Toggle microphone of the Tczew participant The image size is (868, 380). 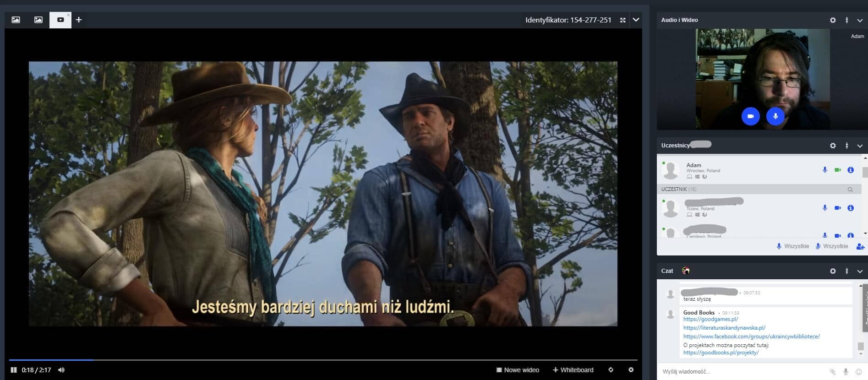click(x=825, y=208)
